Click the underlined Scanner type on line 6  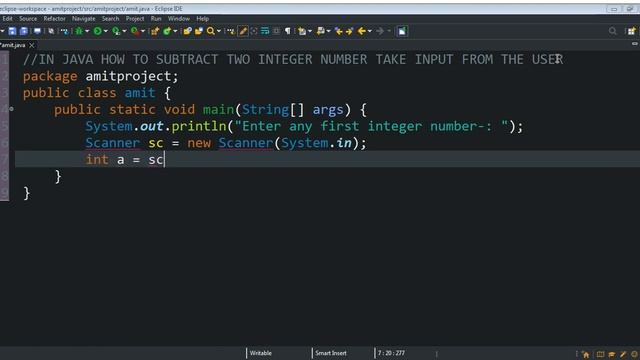[x=112, y=143]
